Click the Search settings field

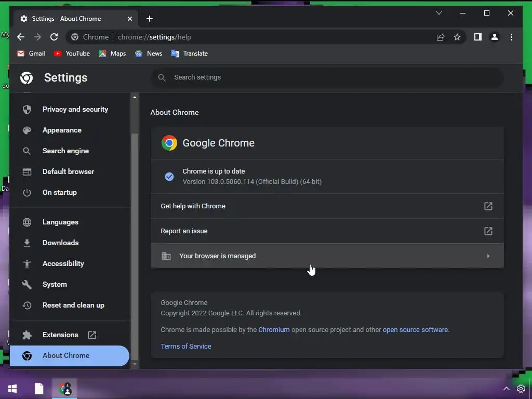327,77
